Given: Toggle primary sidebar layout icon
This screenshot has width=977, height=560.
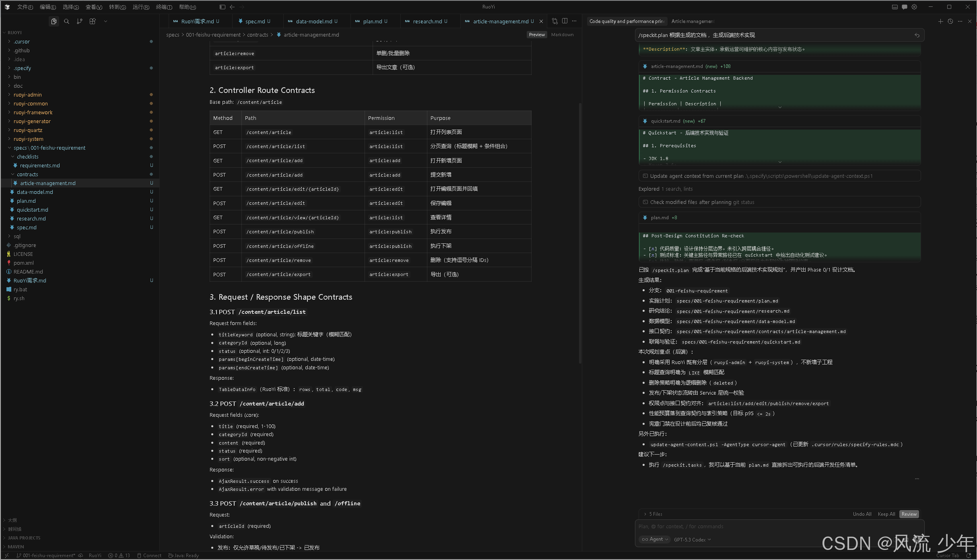Looking at the screenshot, I should [222, 7].
